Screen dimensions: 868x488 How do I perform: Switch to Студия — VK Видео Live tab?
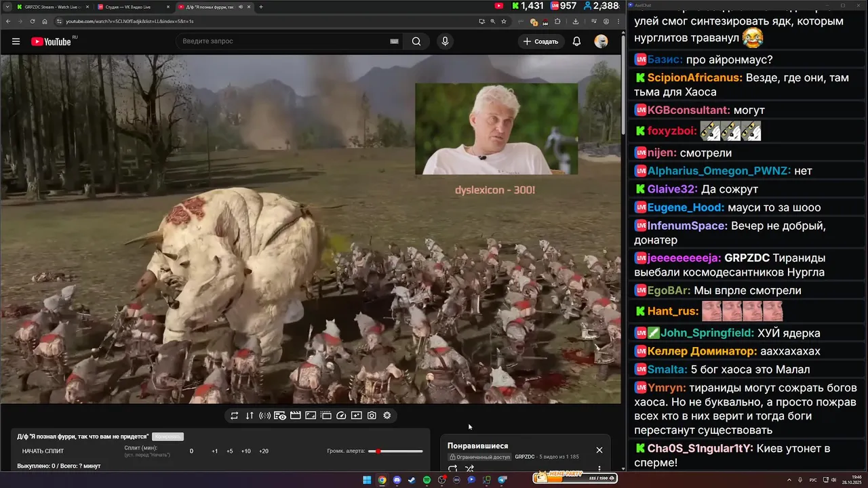click(x=132, y=7)
